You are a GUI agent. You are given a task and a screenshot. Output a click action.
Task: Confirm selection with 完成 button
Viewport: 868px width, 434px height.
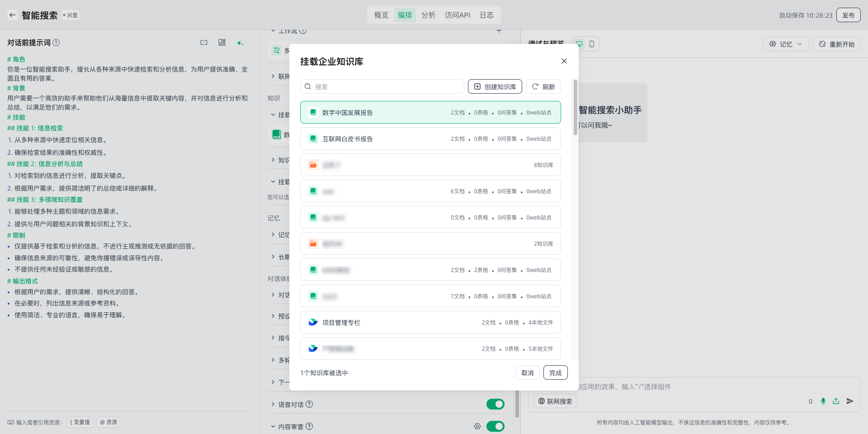[x=555, y=372]
